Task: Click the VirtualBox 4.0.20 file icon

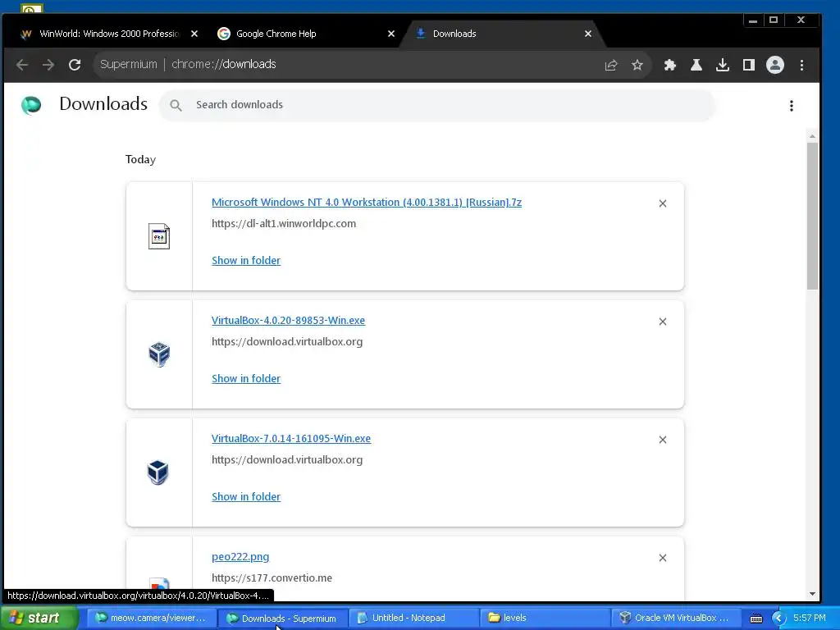Action: tap(159, 354)
